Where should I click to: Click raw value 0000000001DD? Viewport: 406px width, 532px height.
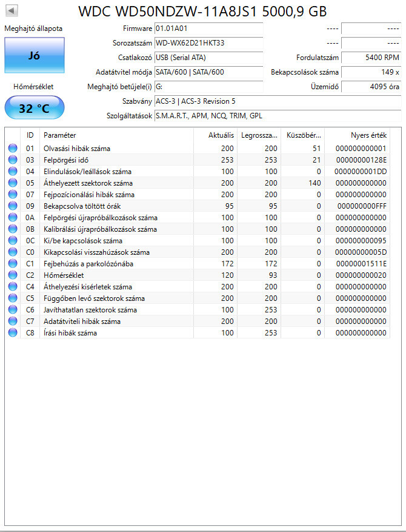tap(361, 171)
